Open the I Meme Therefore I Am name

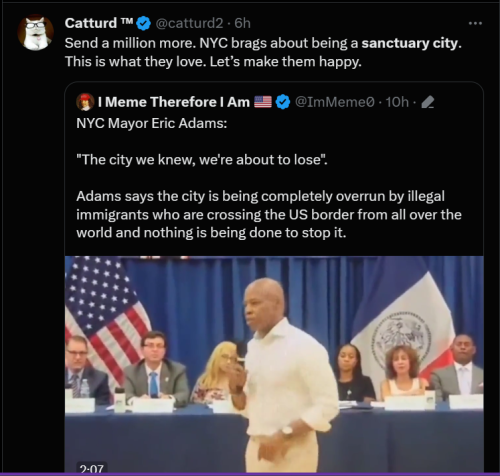click(174, 102)
